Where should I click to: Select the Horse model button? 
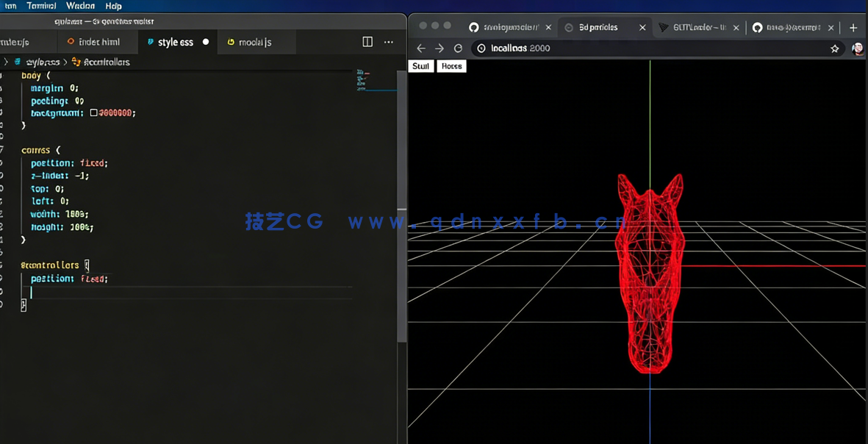pyautogui.click(x=451, y=66)
